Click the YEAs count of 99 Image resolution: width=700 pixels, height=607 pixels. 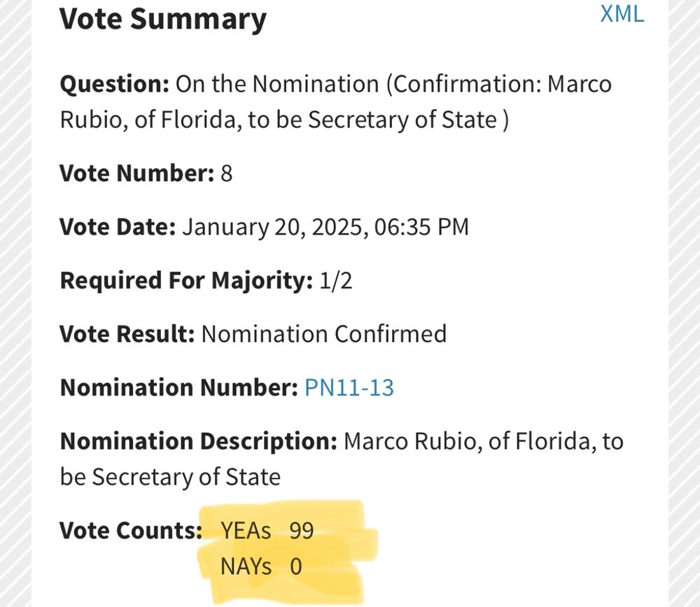pyautogui.click(x=301, y=531)
